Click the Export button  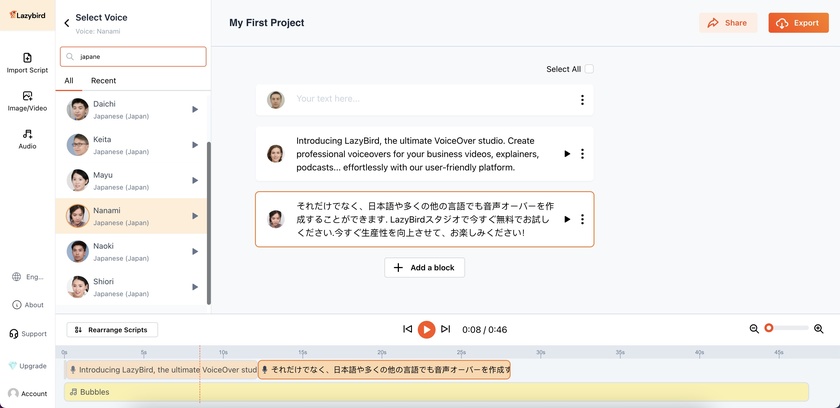point(798,23)
